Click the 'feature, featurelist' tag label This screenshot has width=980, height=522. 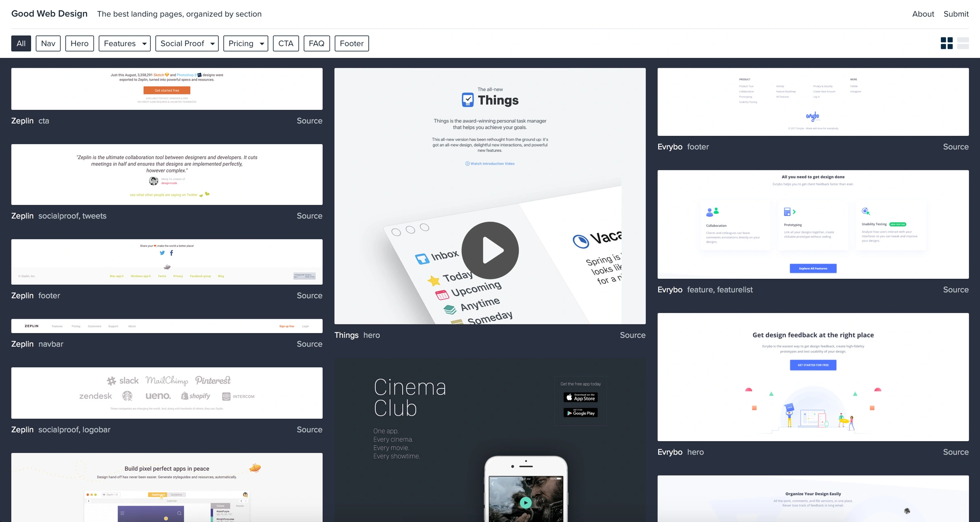click(x=720, y=290)
